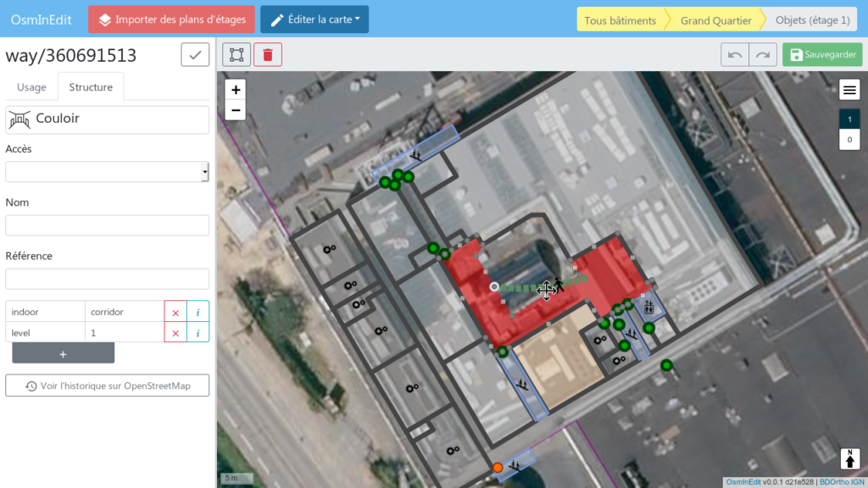Open info for the indoor=corridor tag
The image size is (868, 488).
198,312
